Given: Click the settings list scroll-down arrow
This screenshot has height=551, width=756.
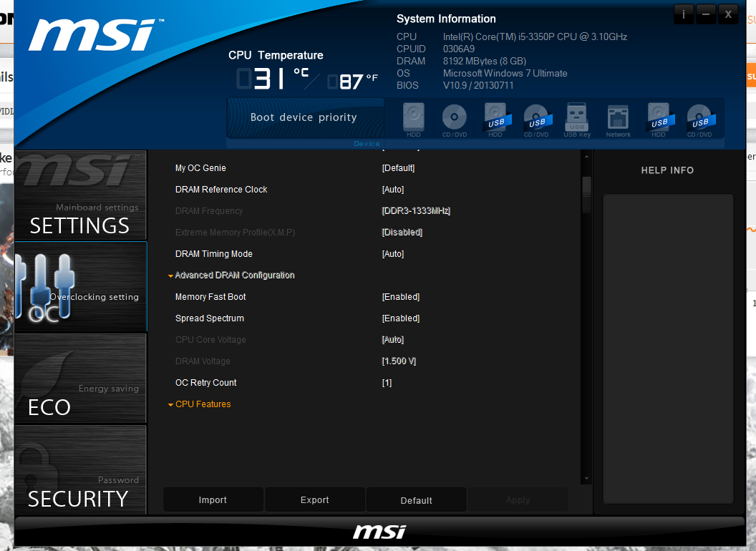Looking at the screenshot, I should click(586, 479).
